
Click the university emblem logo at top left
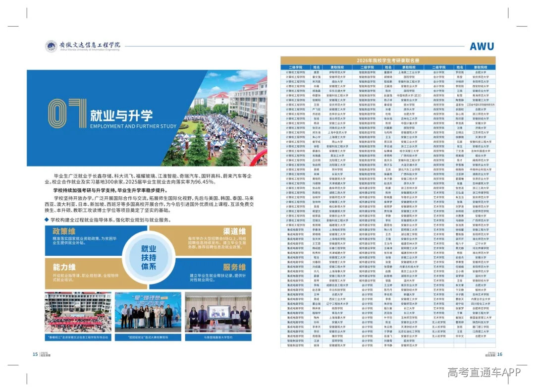(51, 47)
